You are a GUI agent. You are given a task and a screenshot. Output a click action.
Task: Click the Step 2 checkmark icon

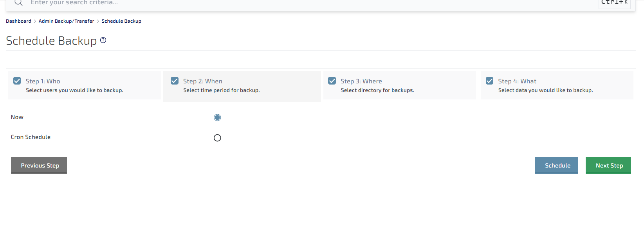click(x=175, y=81)
